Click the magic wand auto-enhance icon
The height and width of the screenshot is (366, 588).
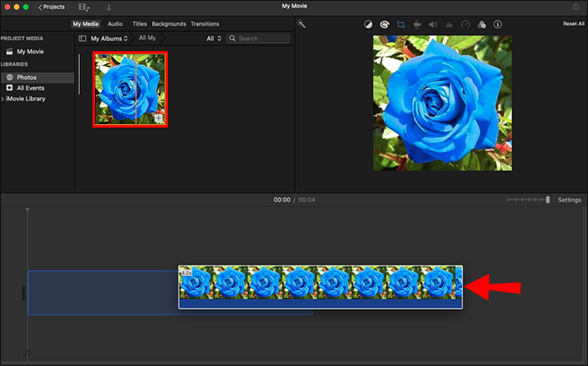(302, 24)
